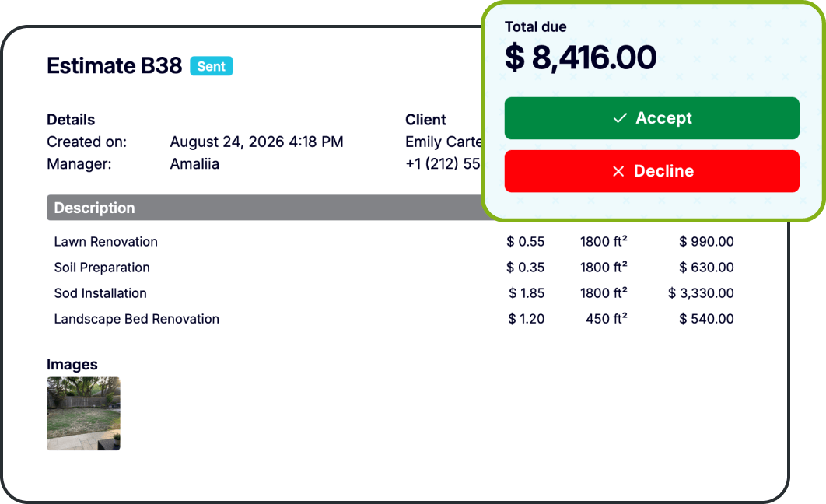The width and height of the screenshot is (826, 504).
Task: Click the client name Emily Carter
Action: pyautogui.click(x=443, y=142)
